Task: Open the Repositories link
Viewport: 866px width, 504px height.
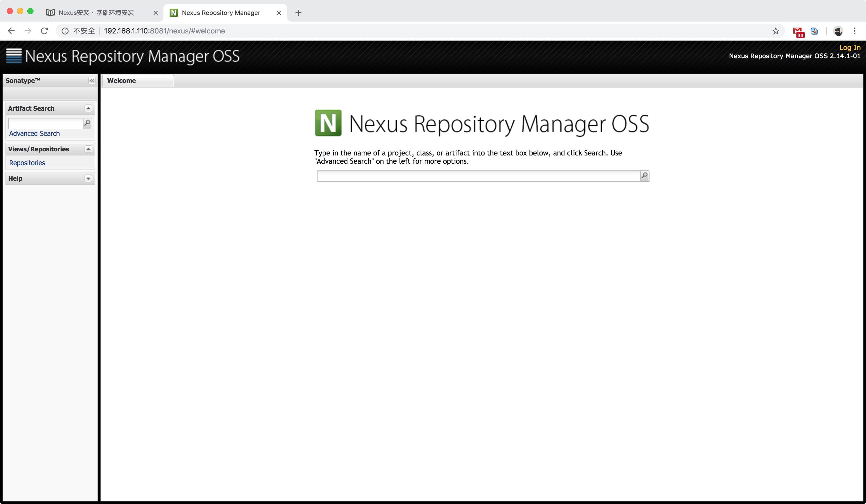Action: point(27,163)
